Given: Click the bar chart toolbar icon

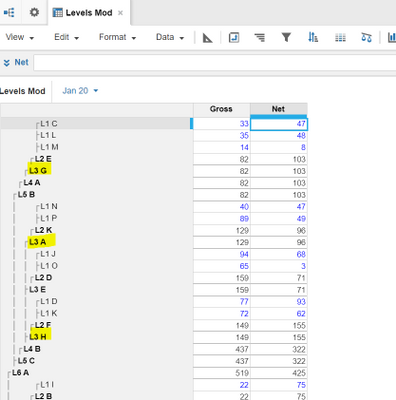Looking at the screenshot, I should pyautogui.click(x=391, y=37).
